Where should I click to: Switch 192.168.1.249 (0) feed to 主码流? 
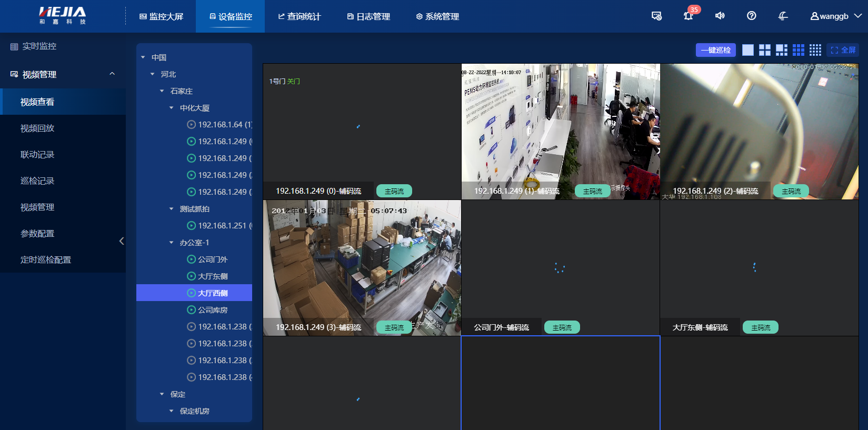tap(394, 191)
